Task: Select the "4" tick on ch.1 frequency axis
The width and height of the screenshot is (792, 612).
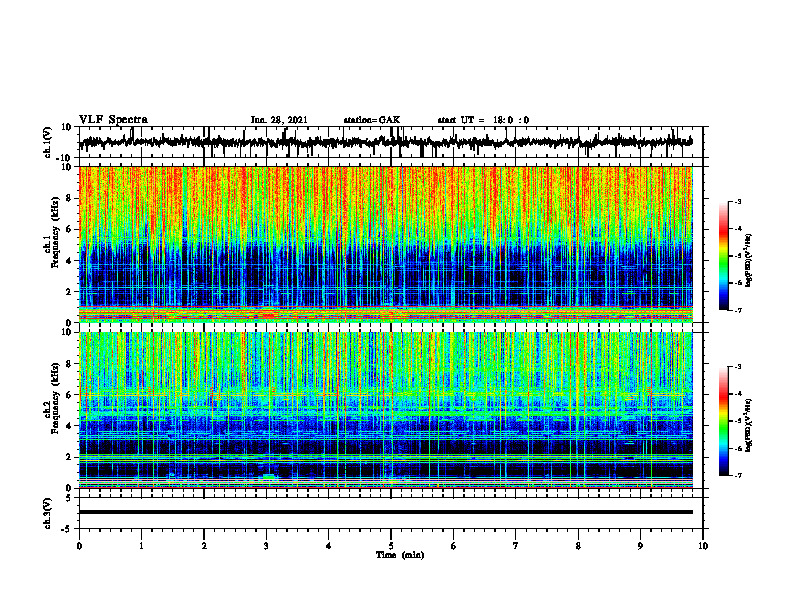Action: [x=70, y=261]
